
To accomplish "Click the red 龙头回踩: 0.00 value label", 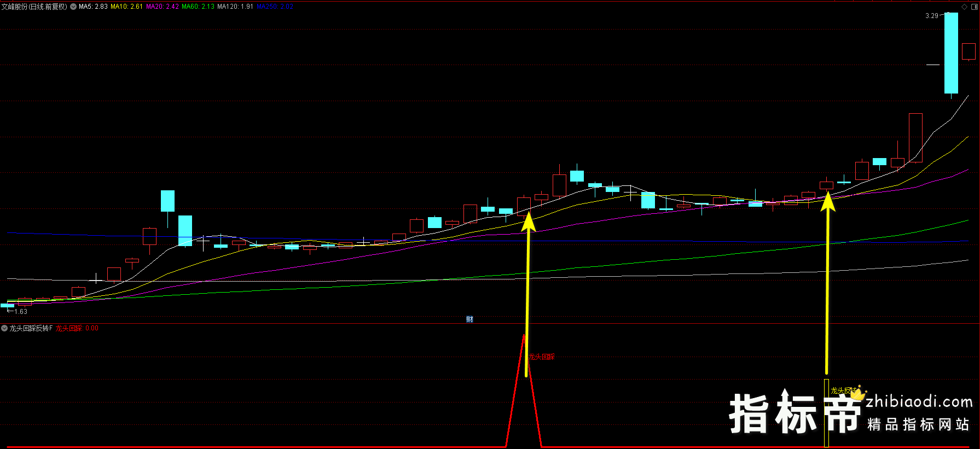I will 77,328.
